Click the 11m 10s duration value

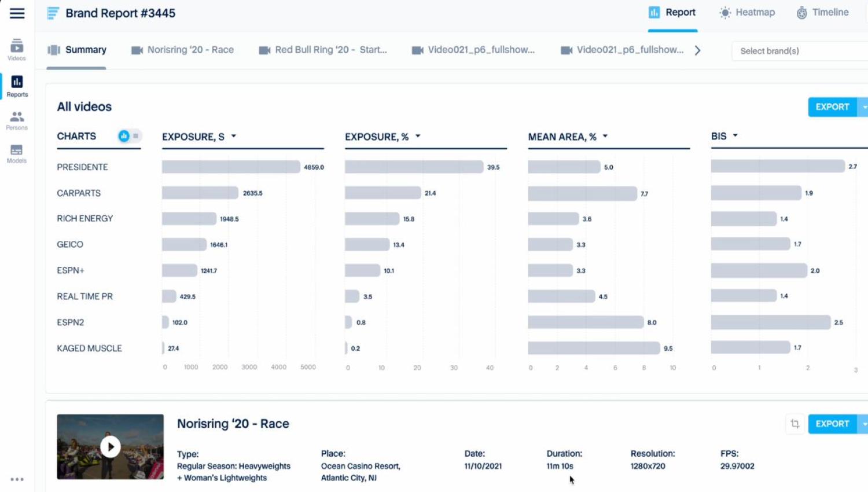(x=560, y=466)
